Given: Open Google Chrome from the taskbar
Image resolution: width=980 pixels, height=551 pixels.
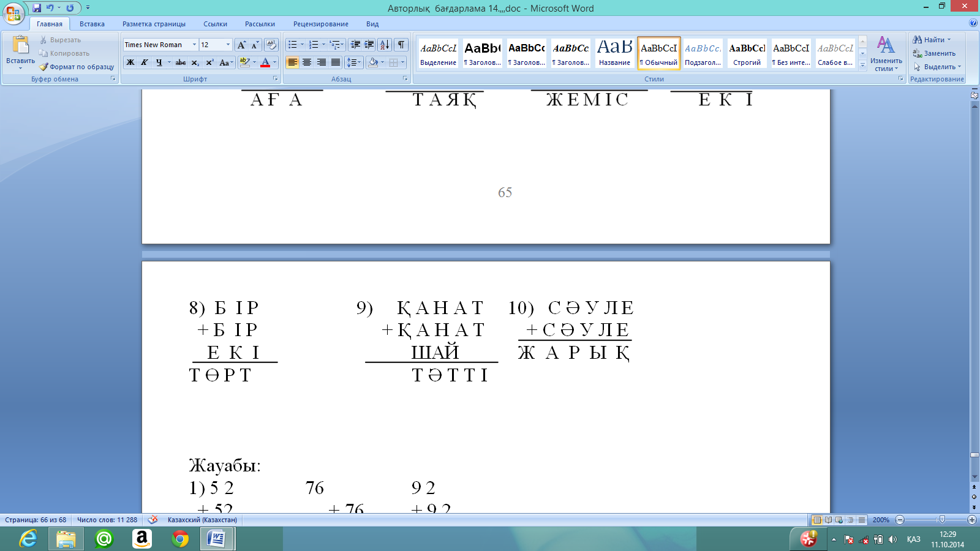Looking at the screenshot, I should (x=179, y=539).
